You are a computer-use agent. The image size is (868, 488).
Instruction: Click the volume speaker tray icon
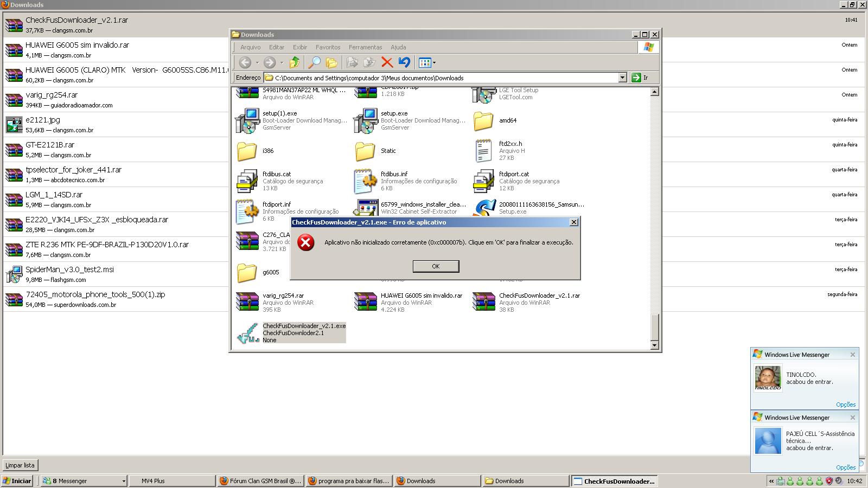(x=839, y=481)
